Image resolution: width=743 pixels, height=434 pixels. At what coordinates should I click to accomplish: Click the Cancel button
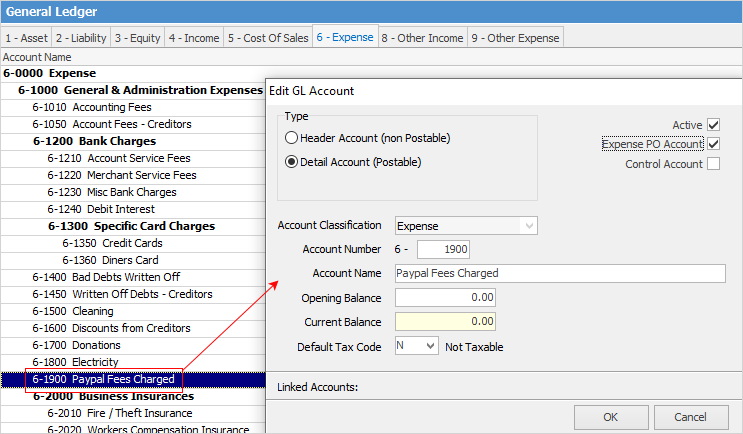pyautogui.click(x=689, y=416)
